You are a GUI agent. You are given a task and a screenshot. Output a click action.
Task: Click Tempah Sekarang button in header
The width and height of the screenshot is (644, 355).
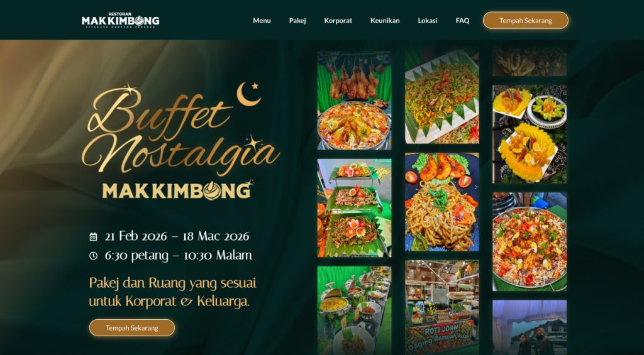tap(526, 20)
